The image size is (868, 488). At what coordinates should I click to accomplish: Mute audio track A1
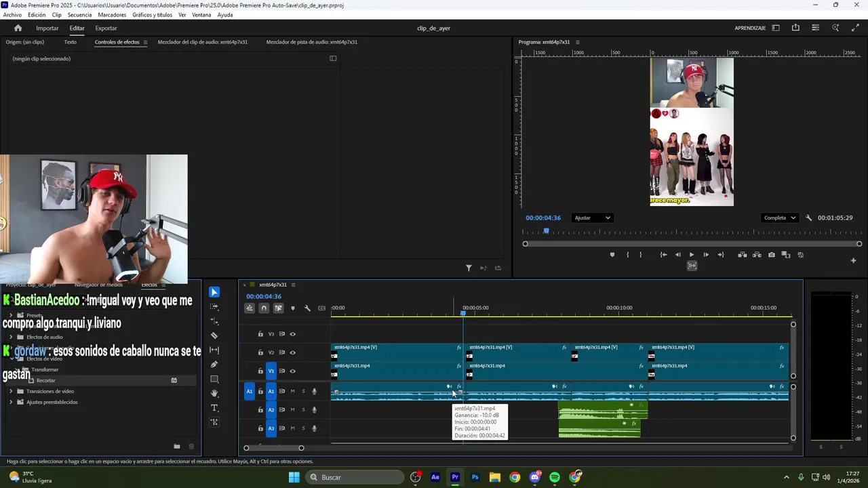click(x=293, y=391)
